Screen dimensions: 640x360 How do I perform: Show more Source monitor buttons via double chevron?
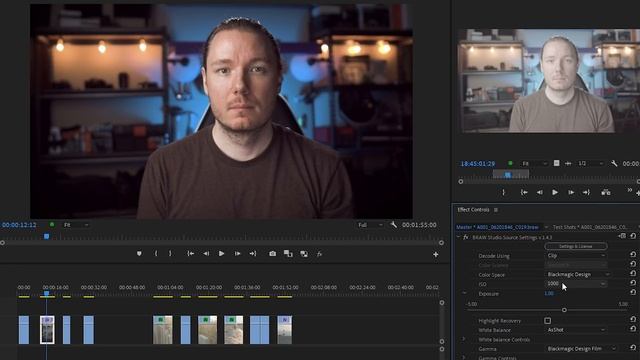[x=630, y=190]
